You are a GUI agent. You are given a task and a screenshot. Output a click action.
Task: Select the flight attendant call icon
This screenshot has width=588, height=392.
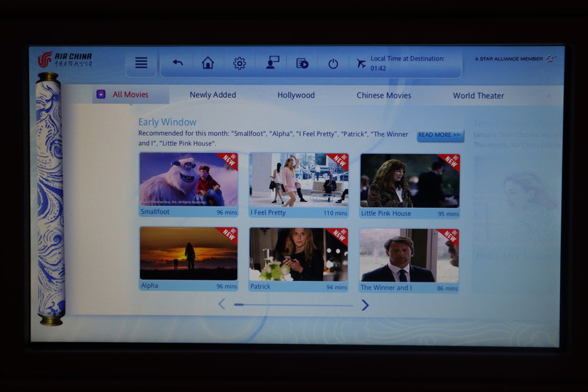tap(271, 63)
